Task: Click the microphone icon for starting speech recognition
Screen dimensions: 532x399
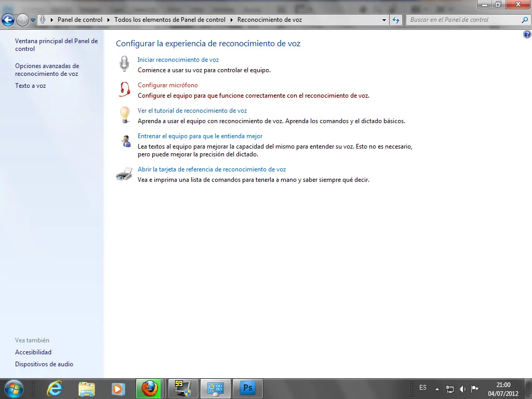Action: [125, 64]
